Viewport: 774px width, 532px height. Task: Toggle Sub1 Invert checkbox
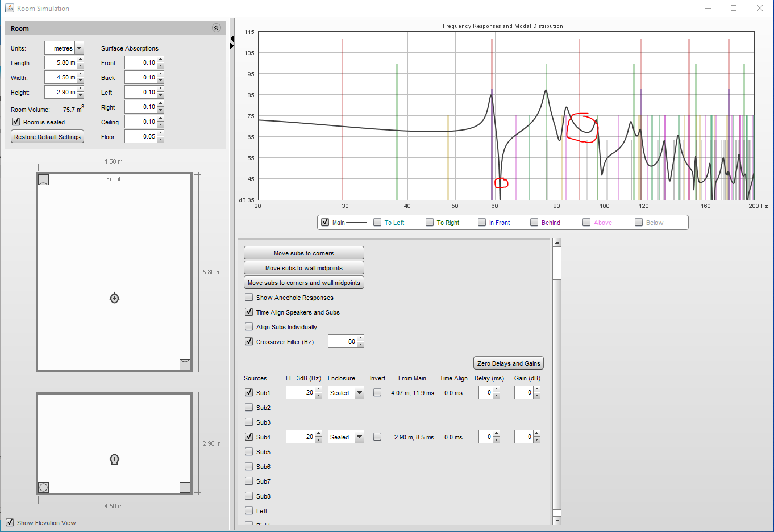377,392
